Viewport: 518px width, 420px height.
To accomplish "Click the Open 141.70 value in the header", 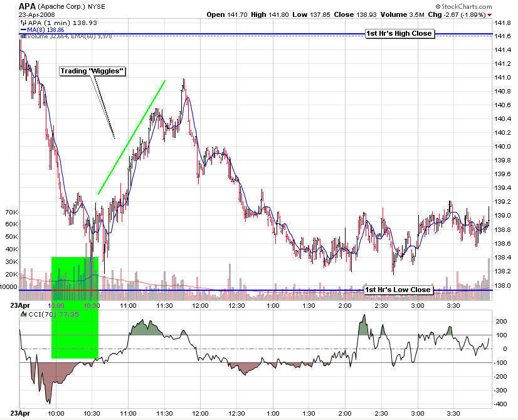I will (x=227, y=14).
